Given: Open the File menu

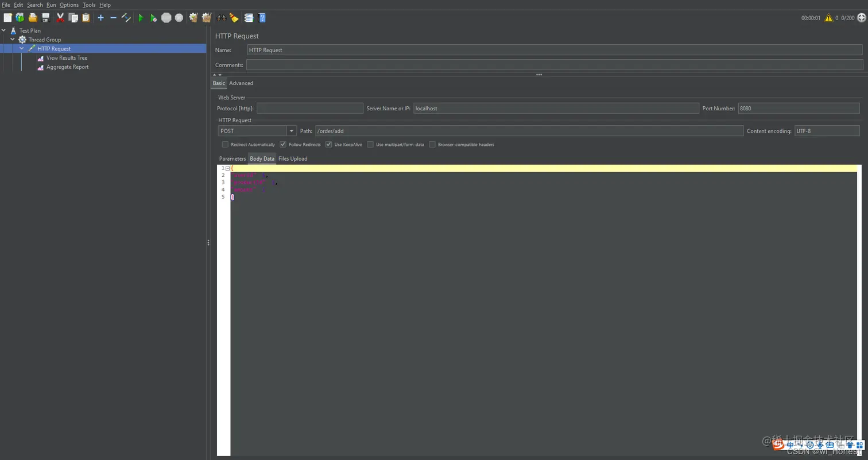Looking at the screenshot, I should pos(6,5).
